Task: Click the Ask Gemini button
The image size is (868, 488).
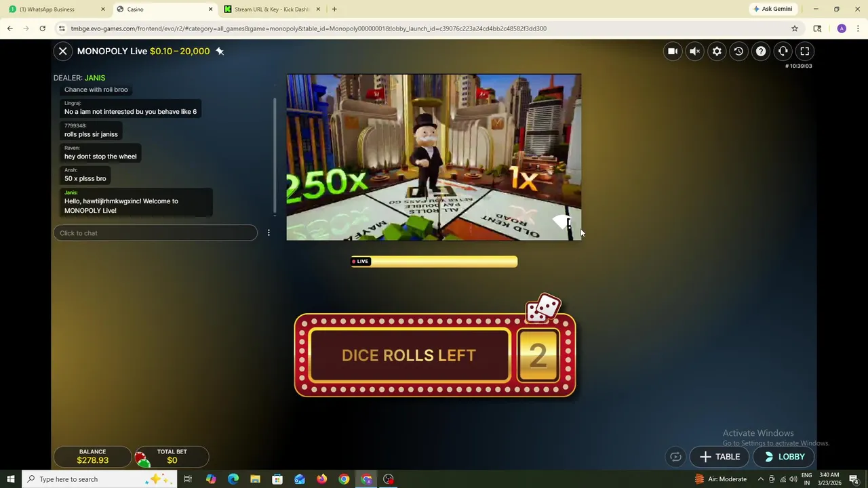Action: click(x=772, y=9)
